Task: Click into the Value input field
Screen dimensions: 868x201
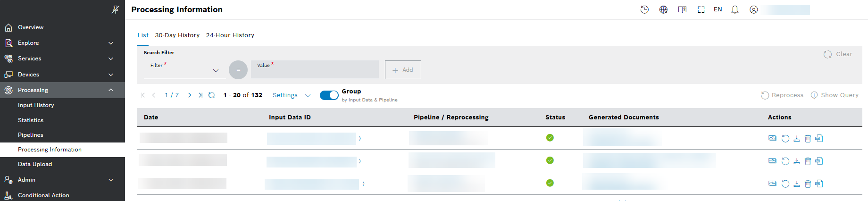Action: (x=315, y=71)
